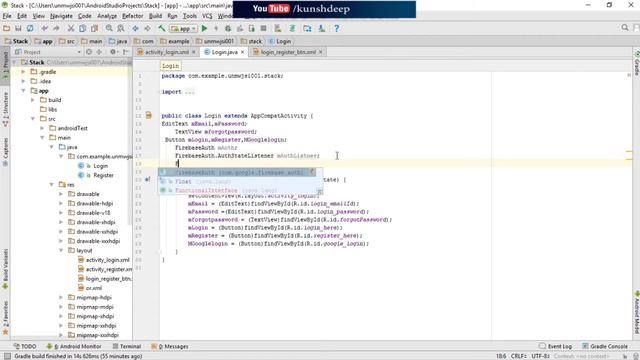Open the Project view selector dropdown
Viewport: 640px width, 360px height.
(x=48, y=52)
